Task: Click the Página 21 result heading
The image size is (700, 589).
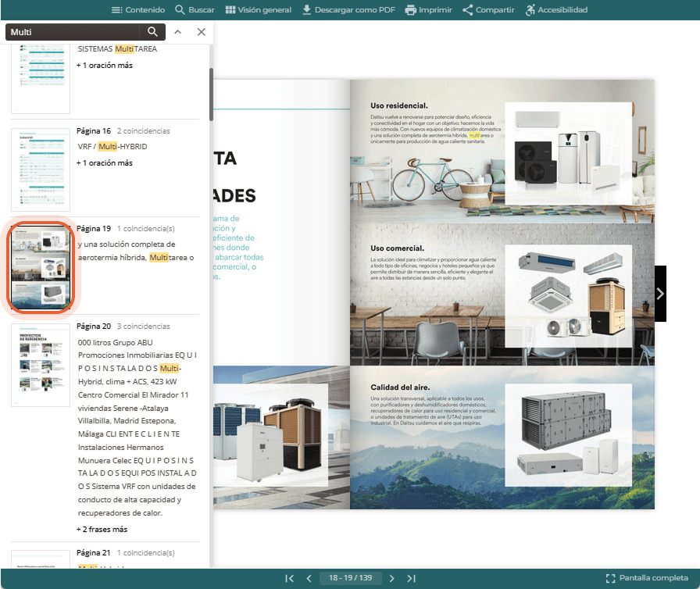Action: pos(93,552)
